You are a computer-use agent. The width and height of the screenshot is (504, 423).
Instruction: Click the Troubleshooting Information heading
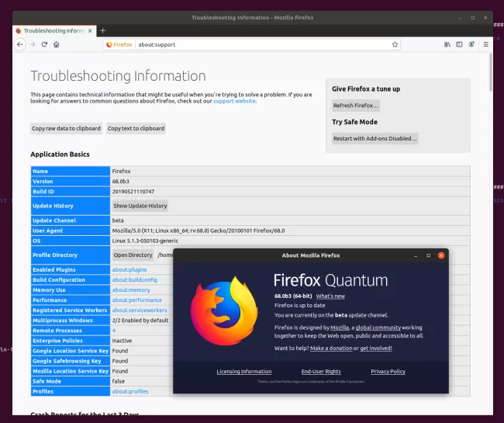click(118, 76)
